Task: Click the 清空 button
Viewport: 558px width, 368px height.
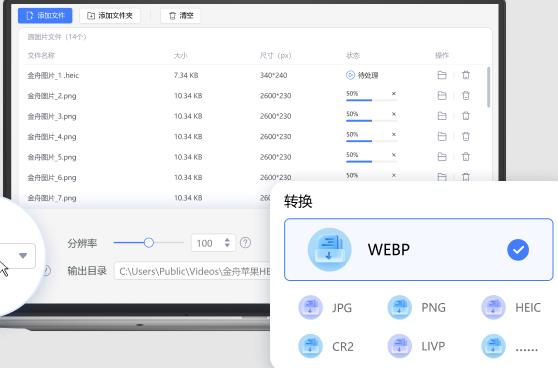Action: click(x=180, y=16)
